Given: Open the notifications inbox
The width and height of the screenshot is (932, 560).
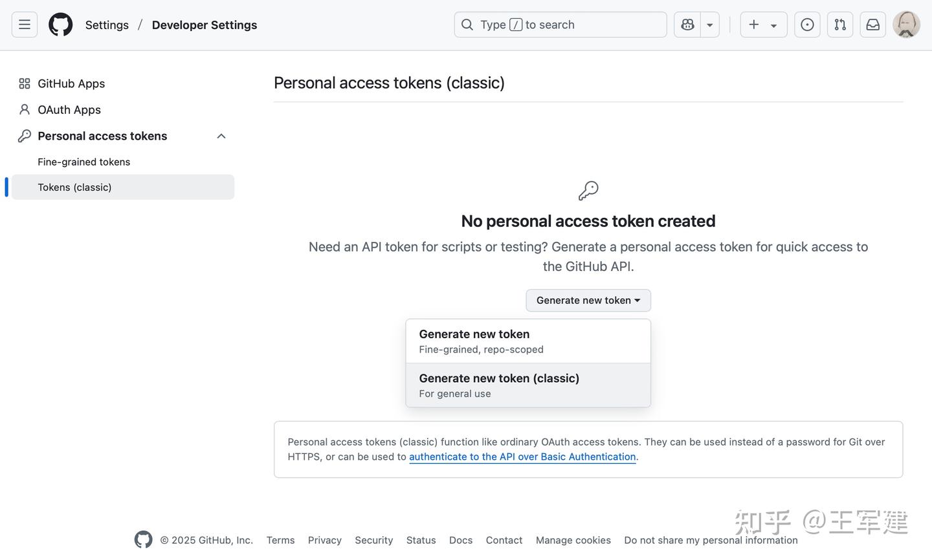Looking at the screenshot, I should point(872,24).
